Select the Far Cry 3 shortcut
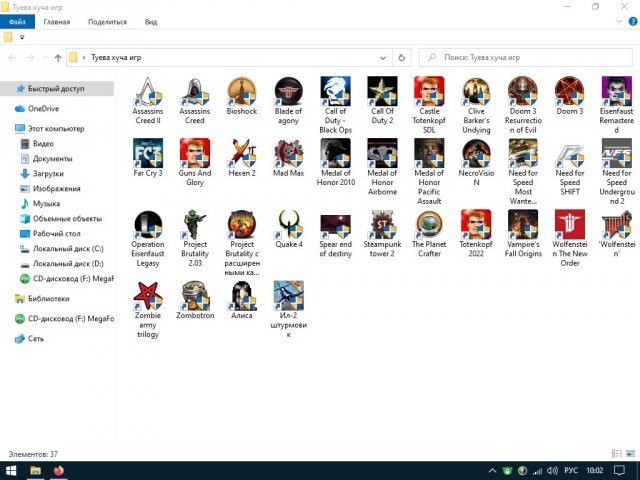 coord(148,158)
